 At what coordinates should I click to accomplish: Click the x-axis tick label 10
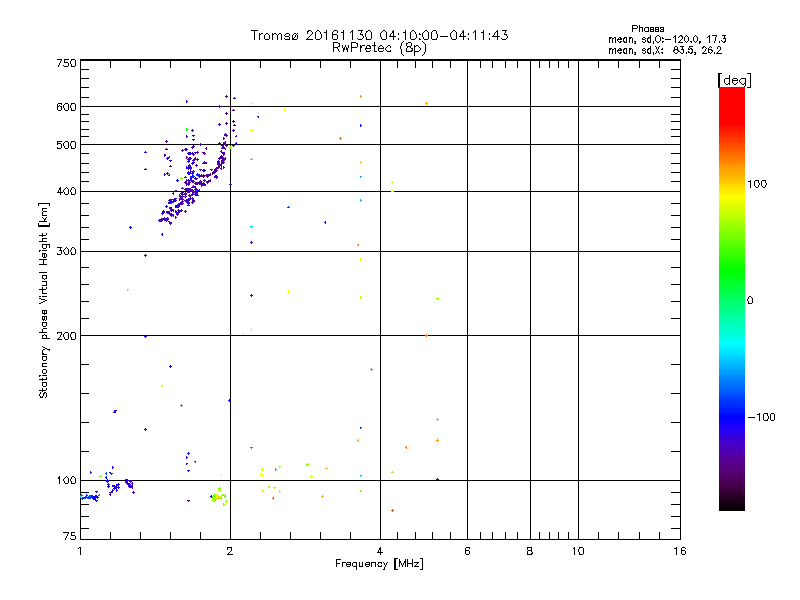(x=578, y=551)
